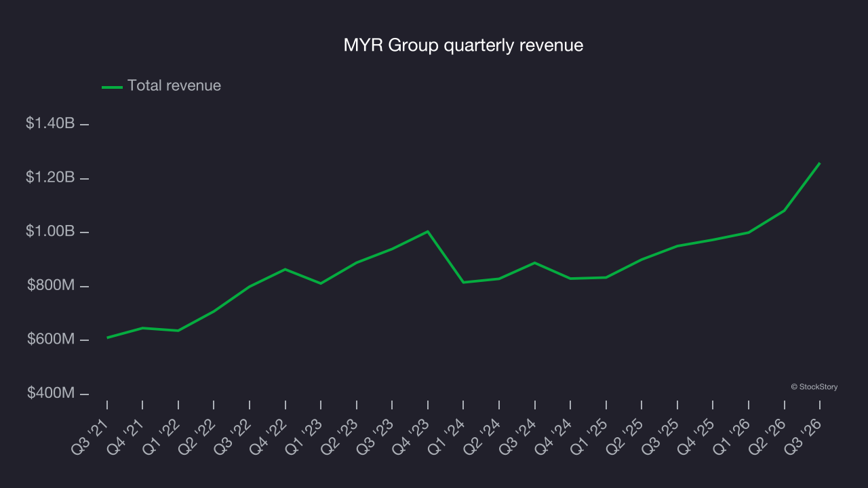Click the $1.40B y-axis label

pyautogui.click(x=50, y=123)
